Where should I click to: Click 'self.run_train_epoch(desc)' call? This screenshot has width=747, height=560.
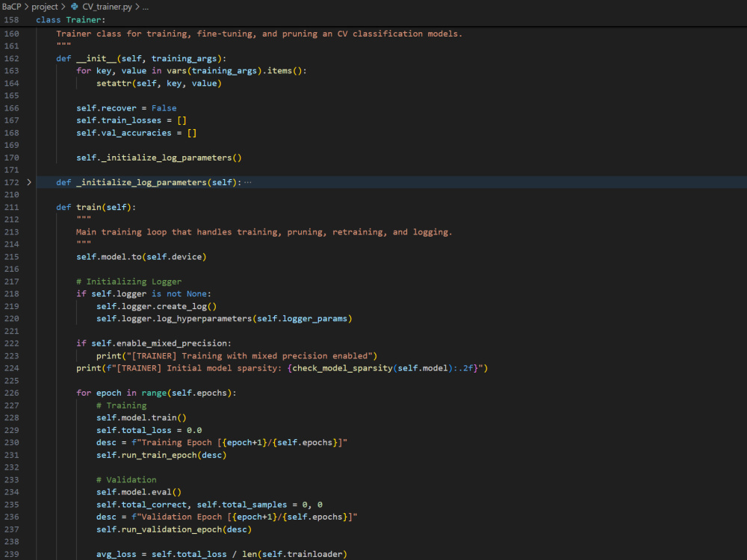pyautogui.click(x=161, y=455)
